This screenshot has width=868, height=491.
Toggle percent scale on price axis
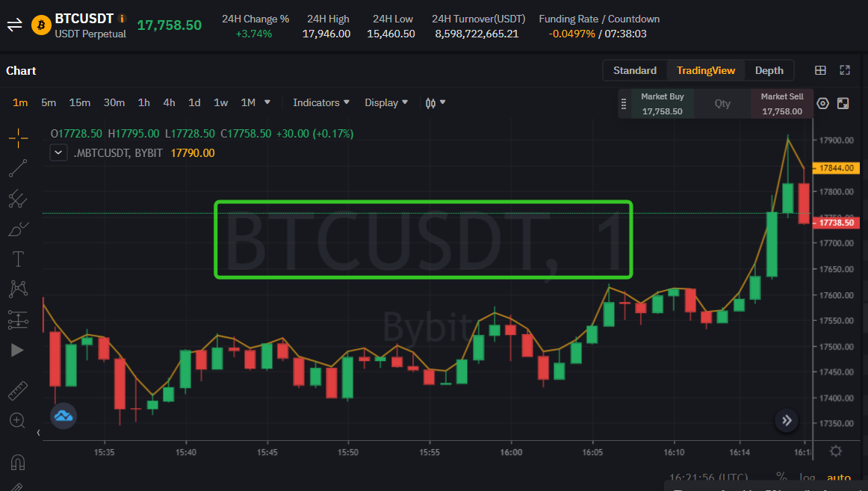tap(781, 477)
